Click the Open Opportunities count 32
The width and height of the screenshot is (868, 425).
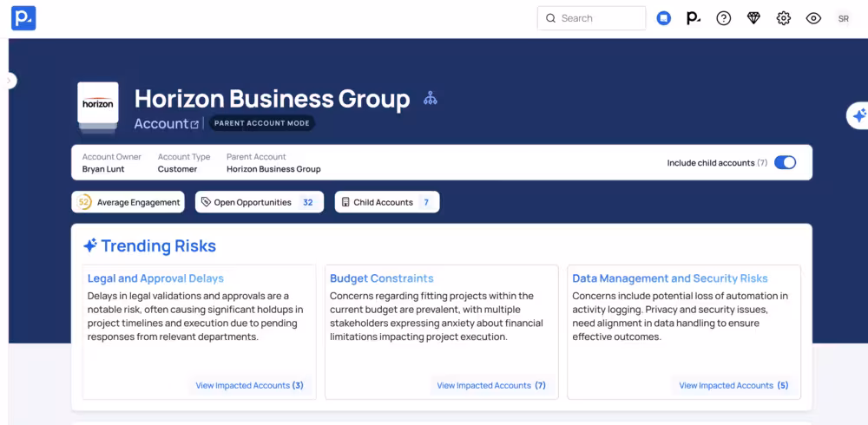308,203
